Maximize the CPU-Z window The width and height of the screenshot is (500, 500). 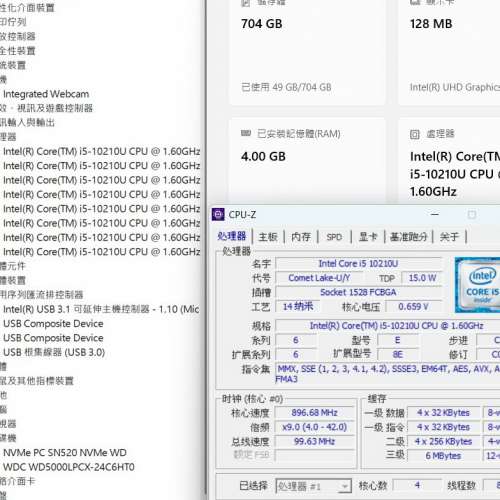(x=472, y=214)
